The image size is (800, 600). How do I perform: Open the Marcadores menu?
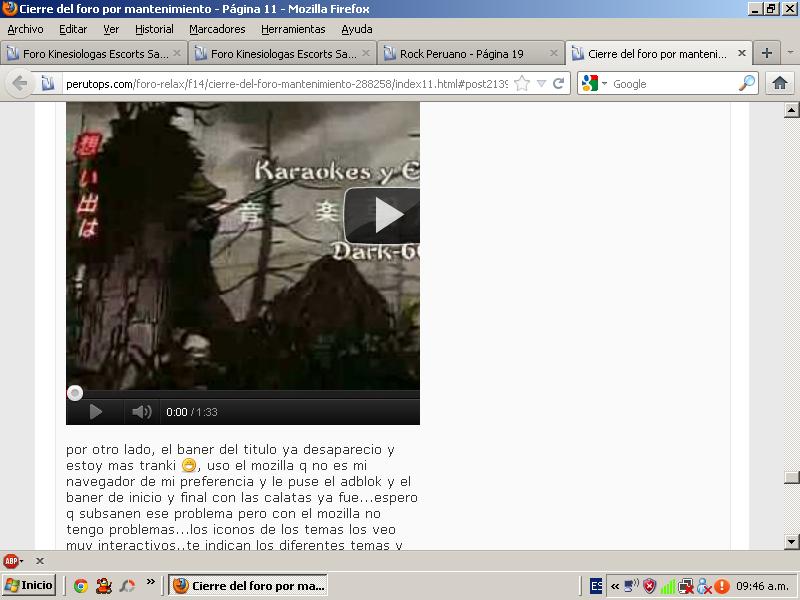tap(217, 29)
